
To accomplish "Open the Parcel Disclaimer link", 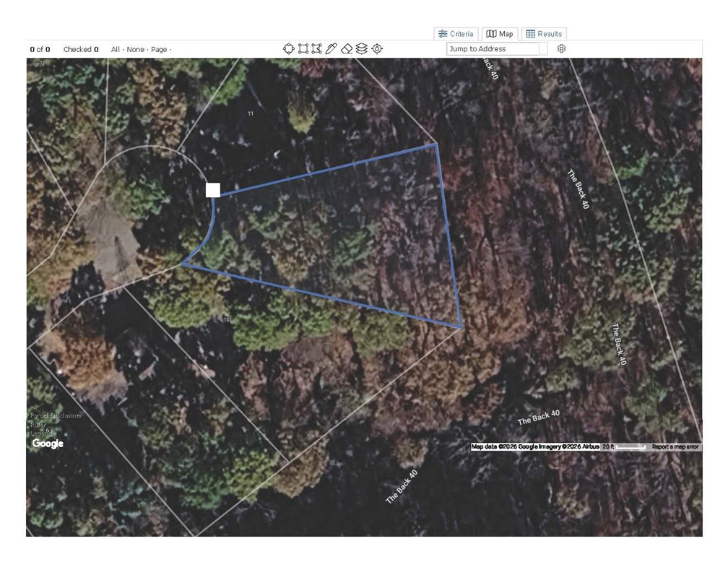I will [x=56, y=415].
